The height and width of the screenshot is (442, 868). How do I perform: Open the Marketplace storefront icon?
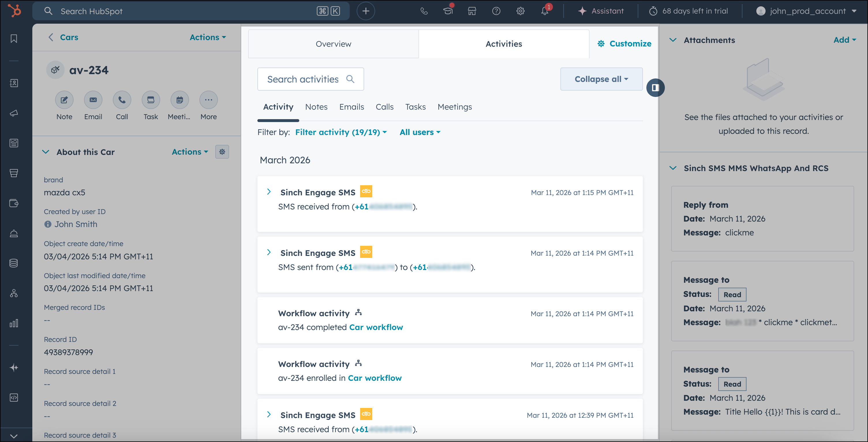(472, 11)
